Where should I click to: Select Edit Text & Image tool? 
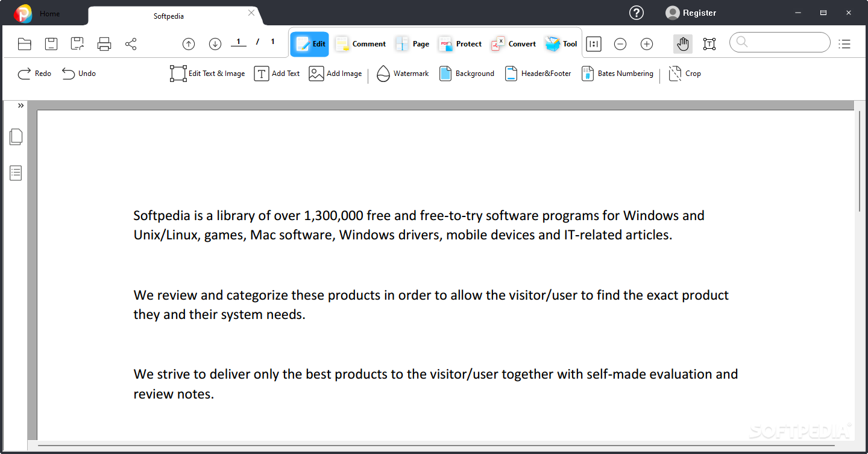[207, 74]
